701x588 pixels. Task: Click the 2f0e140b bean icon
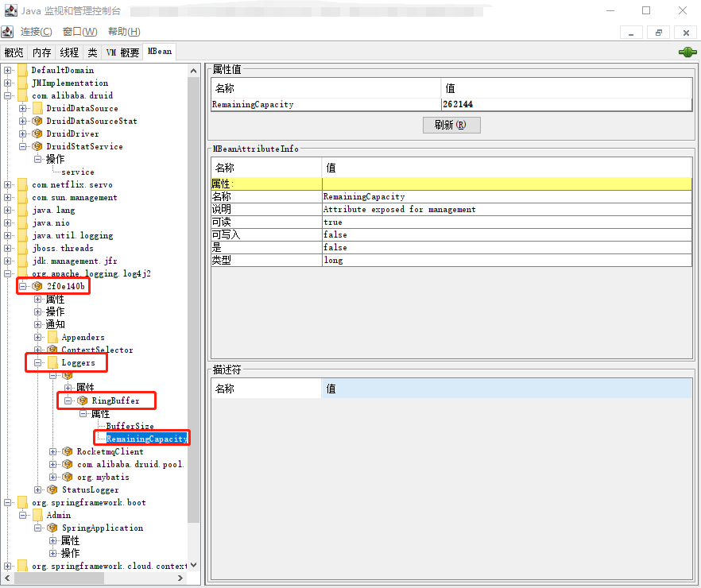click(37, 286)
